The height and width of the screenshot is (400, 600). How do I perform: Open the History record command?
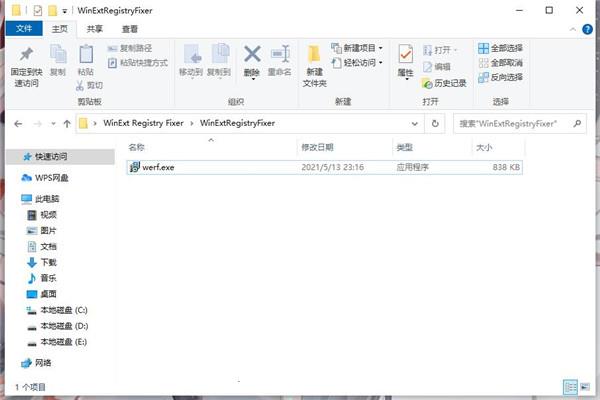[444, 83]
